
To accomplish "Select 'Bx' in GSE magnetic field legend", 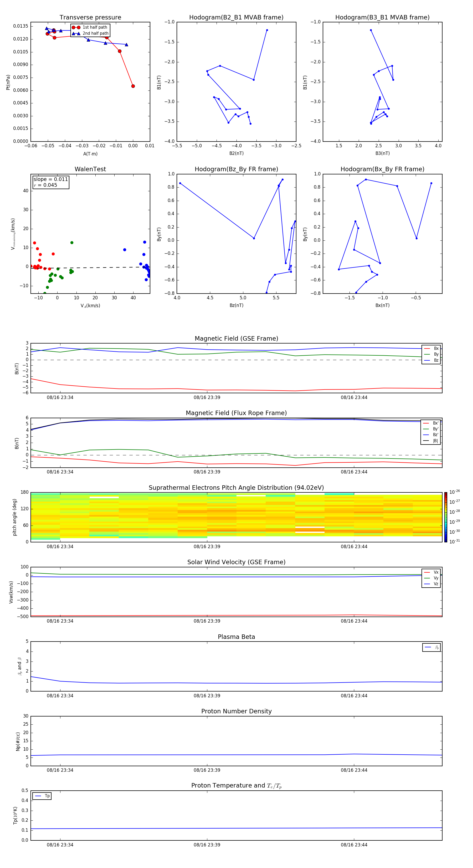I will (431, 349).
